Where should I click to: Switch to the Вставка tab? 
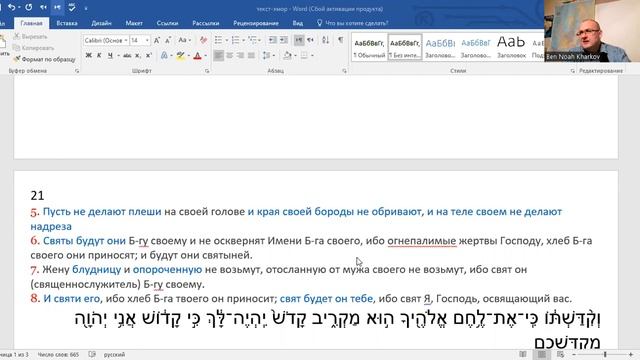(x=67, y=23)
